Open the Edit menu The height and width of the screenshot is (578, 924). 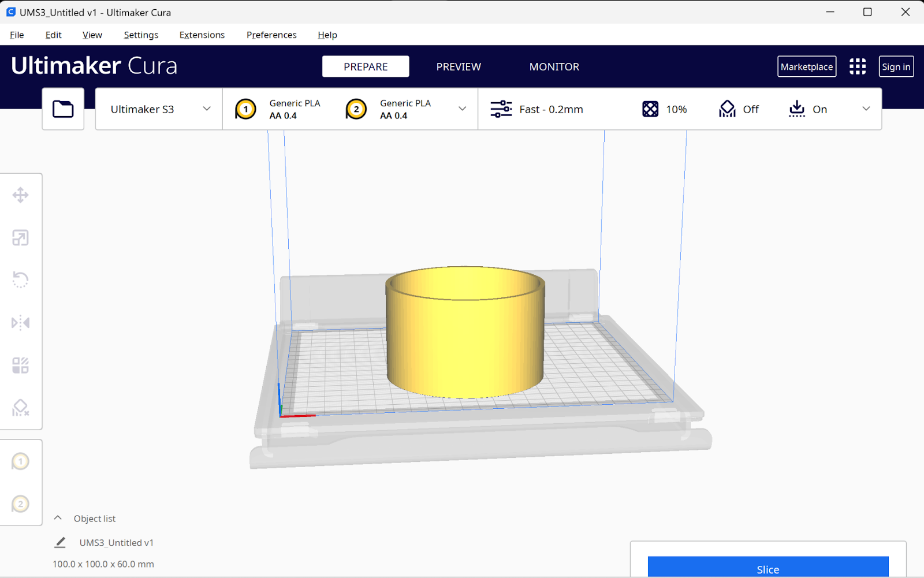tap(54, 35)
